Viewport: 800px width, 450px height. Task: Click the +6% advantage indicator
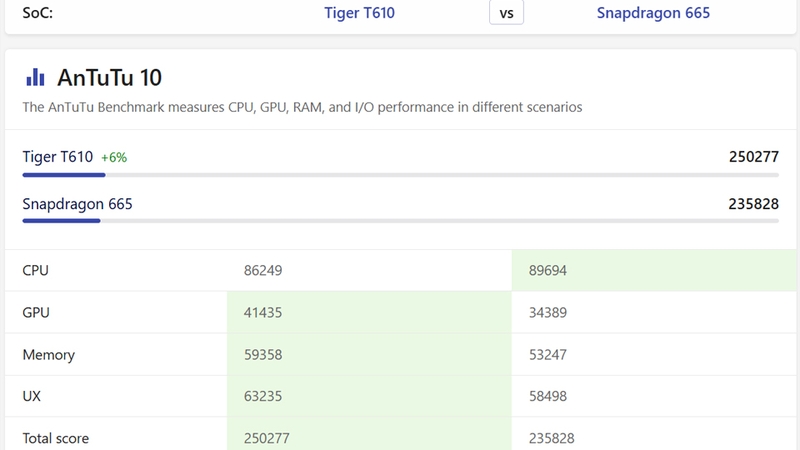pos(114,157)
